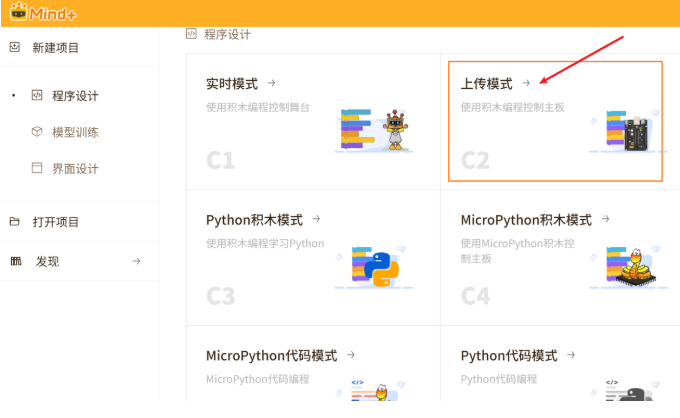Click arrow next to MicroPython代码模式
Viewport: 680px width, 418px height.
tap(351, 355)
